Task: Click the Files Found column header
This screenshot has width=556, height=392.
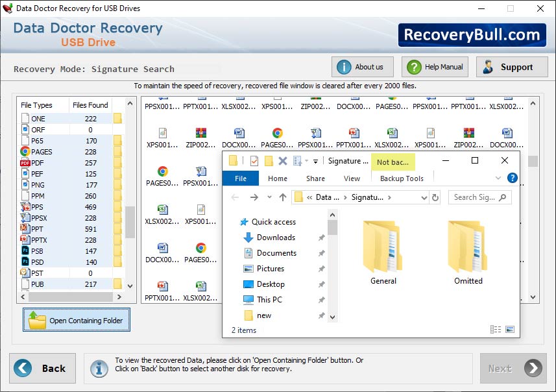Action: (x=90, y=105)
